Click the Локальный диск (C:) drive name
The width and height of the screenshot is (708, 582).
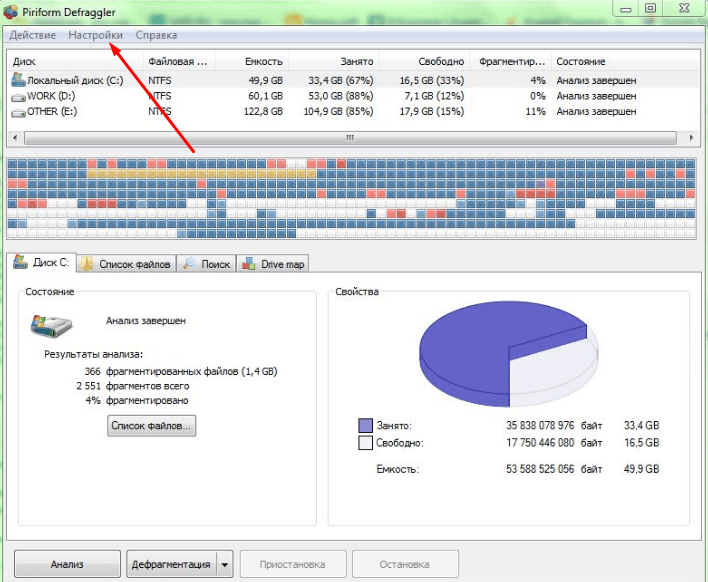click(x=75, y=81)
